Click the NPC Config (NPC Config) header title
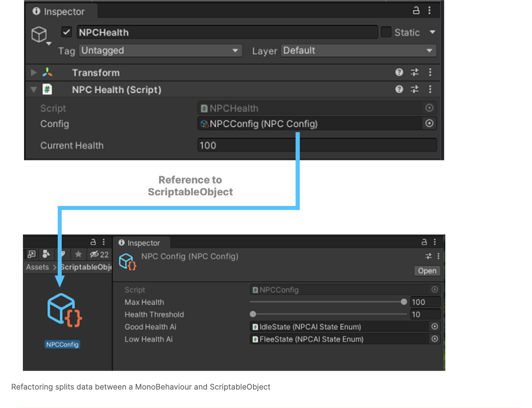 pyautogui.click(x=190, y=256)
